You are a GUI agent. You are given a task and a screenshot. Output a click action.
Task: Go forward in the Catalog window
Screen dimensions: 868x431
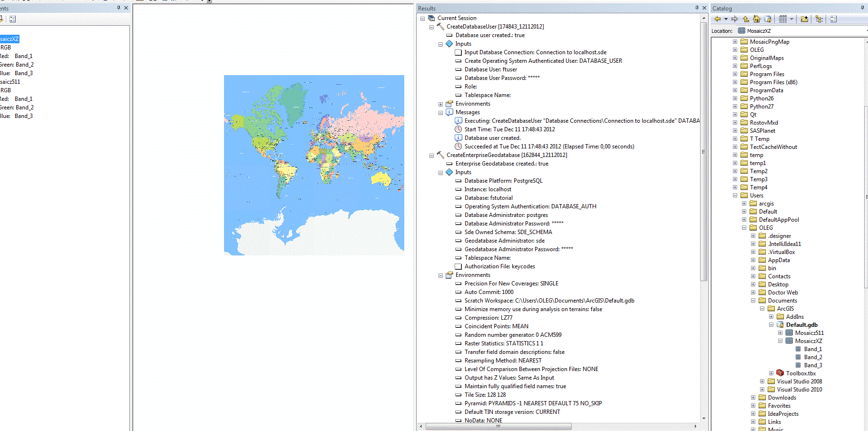coord(734,19)
